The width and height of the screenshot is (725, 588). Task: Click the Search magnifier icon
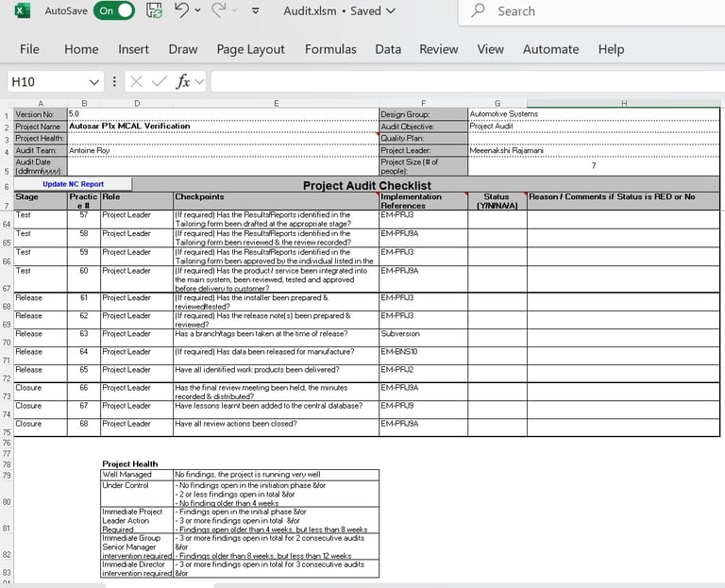478,10
